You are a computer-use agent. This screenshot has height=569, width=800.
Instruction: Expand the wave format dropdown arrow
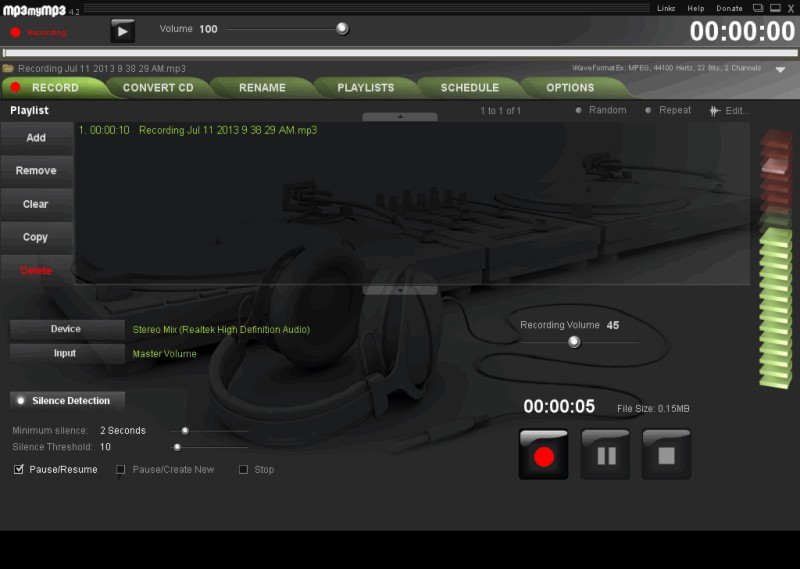(781, 69)
